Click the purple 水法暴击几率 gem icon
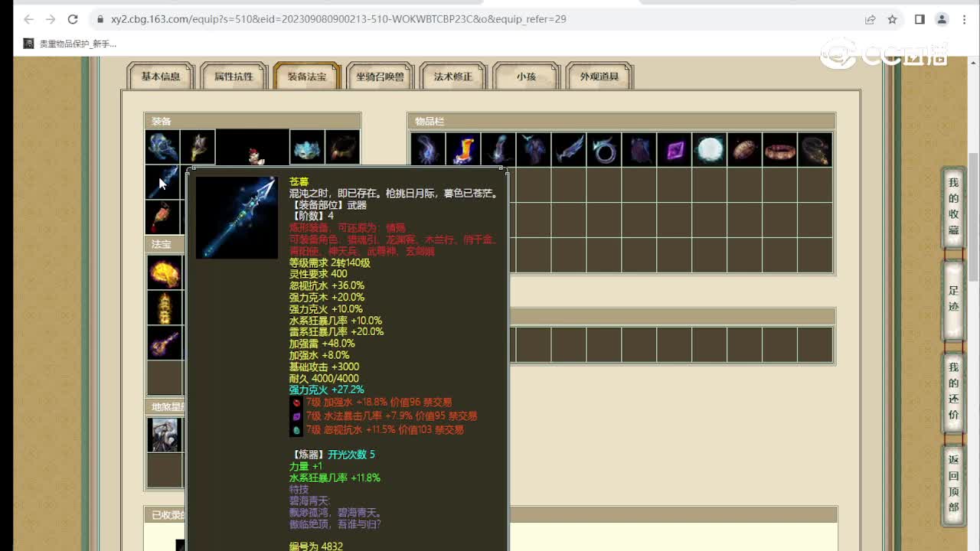Screen dimensions: 980x551 (296, 416)
